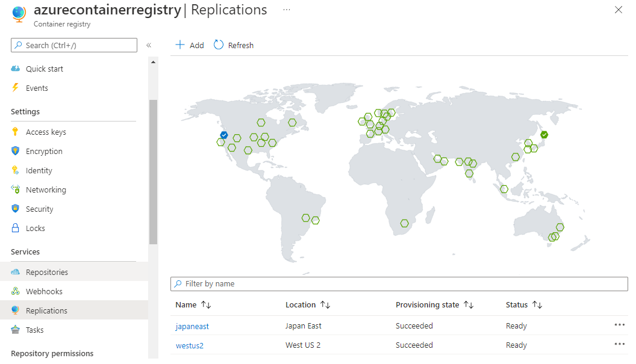Click the plus icon next to Add
636x364 pixels.
pyautogui.click(x=179, y=45)
